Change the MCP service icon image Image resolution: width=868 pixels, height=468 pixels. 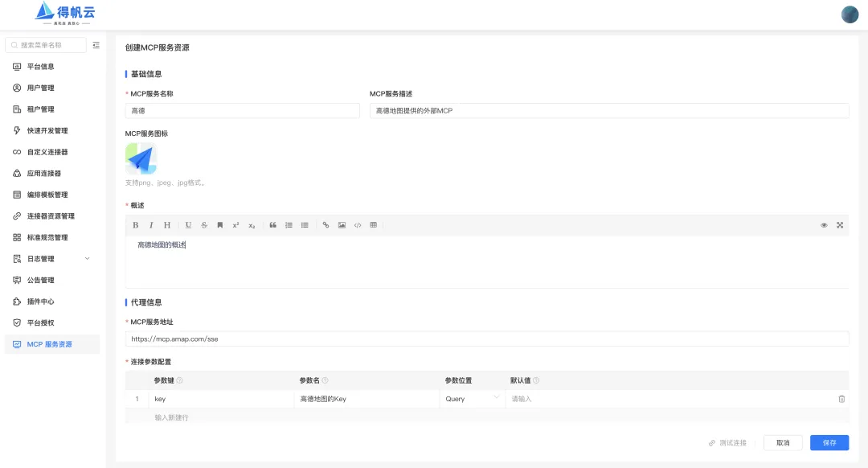(x=141, y=158)
